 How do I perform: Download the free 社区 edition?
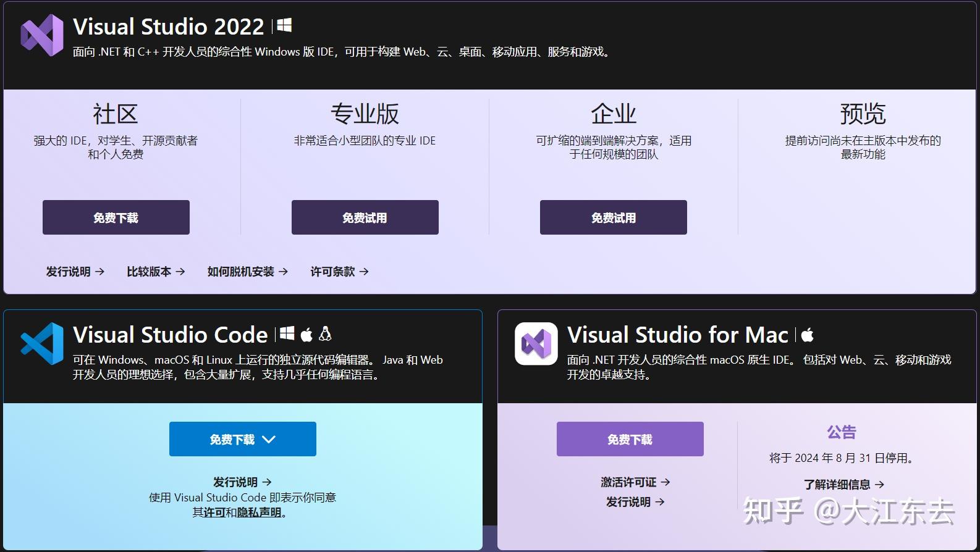(116, 217)
